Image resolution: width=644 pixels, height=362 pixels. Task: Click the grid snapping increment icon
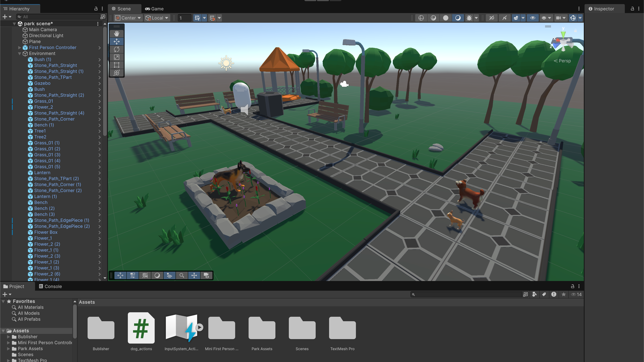pos(212,18)
